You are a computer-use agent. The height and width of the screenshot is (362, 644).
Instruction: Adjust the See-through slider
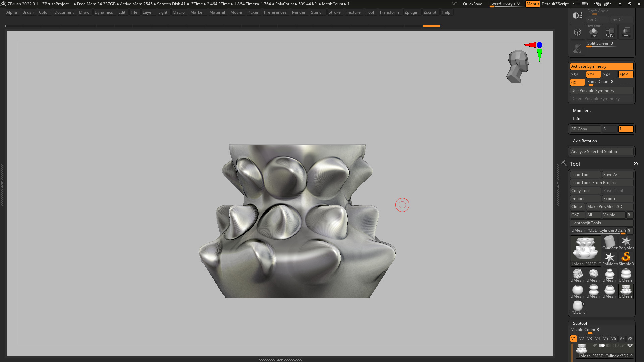pyautogui.click(x=506, y=4)
